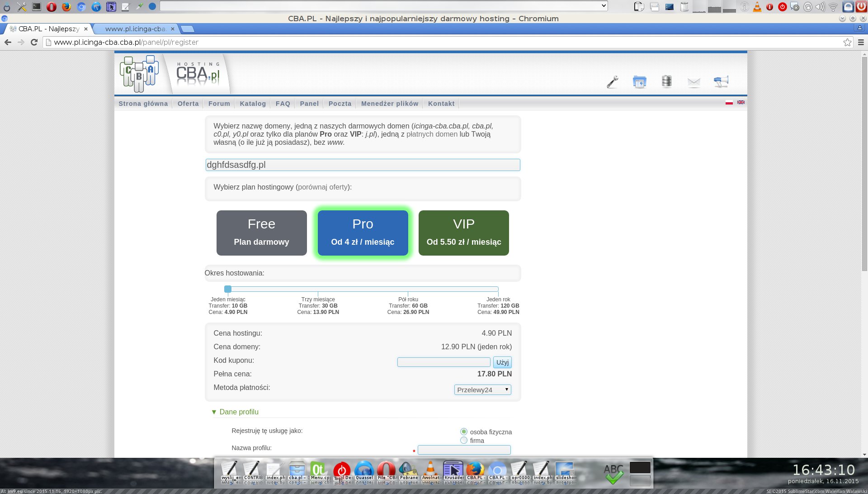Open the Przelewy24 payment method dropdown

482,389
